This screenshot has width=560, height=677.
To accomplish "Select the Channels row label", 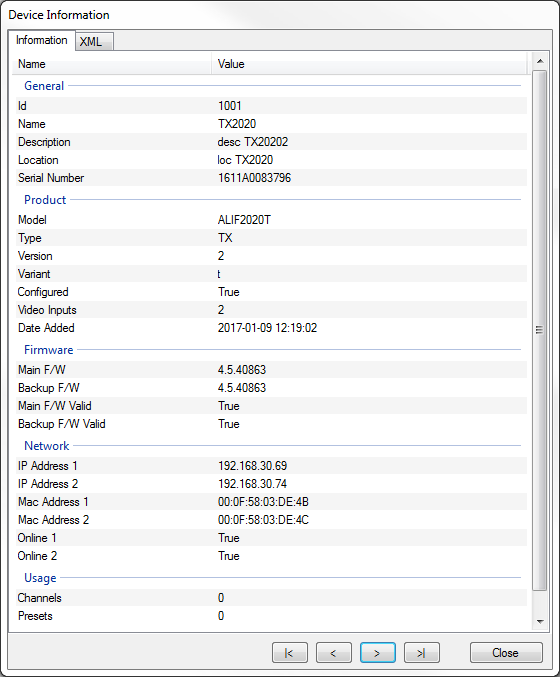I will pos(40,598).
